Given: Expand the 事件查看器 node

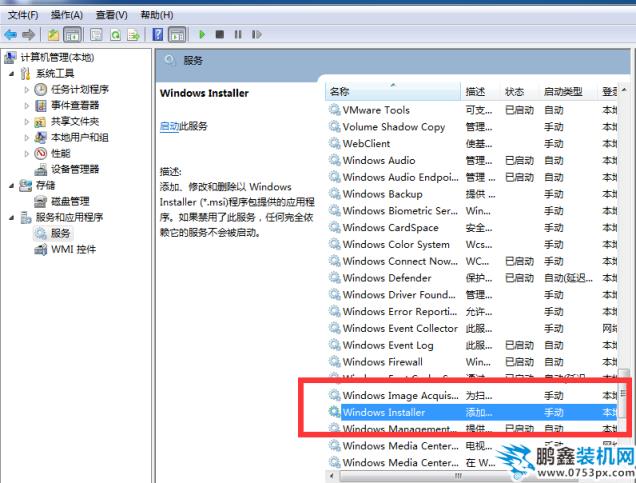Looking at the screenshot, I should (x=27, y=106).
